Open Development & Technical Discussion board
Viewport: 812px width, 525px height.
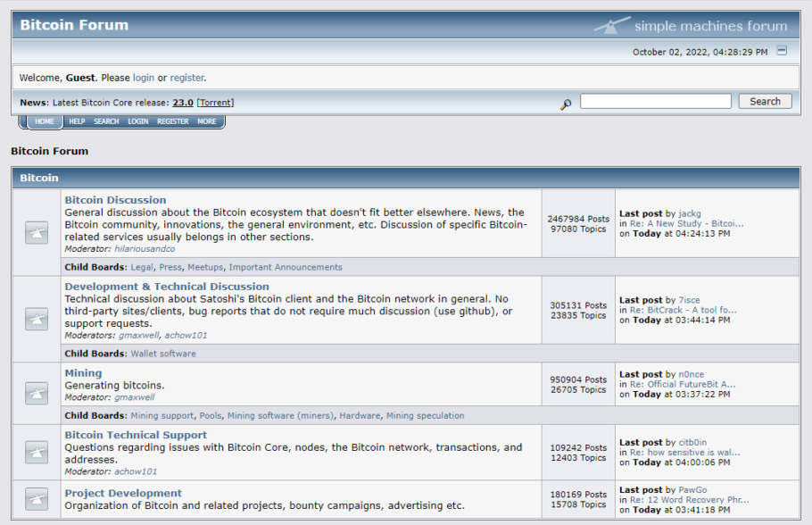(167, 287)
